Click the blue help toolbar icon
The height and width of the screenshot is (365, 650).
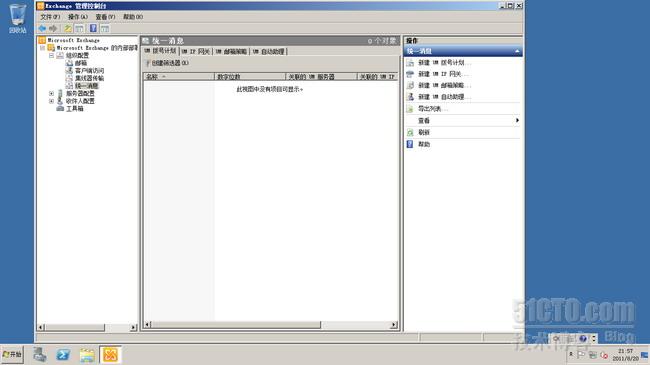coord(93,28)
